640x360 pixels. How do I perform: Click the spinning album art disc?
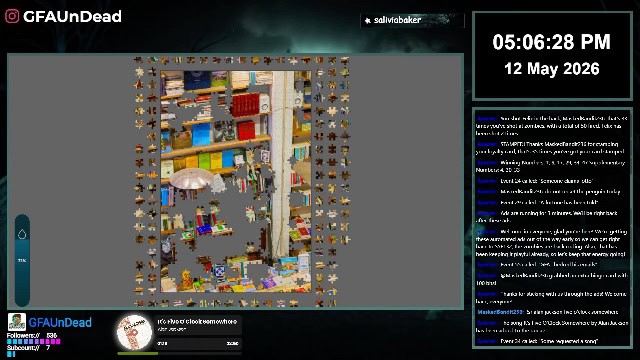[134, 333]
